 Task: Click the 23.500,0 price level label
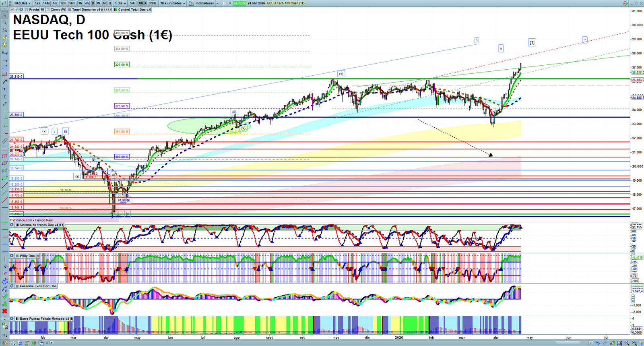[x=16, y=115]
